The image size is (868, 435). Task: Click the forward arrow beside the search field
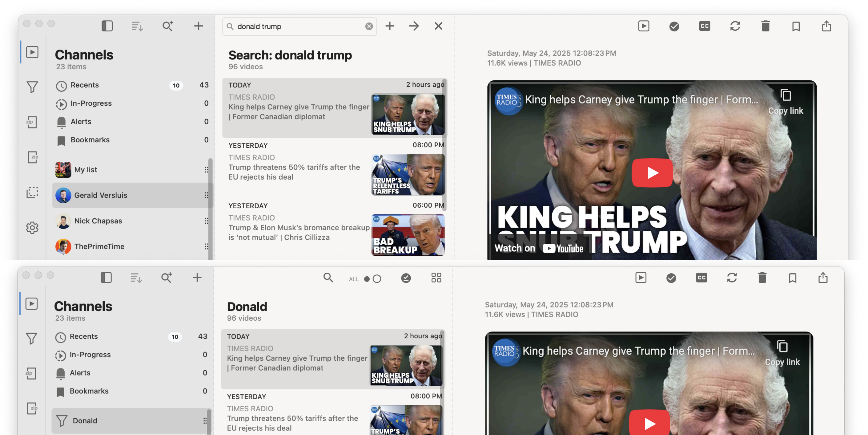click(414, 26)
